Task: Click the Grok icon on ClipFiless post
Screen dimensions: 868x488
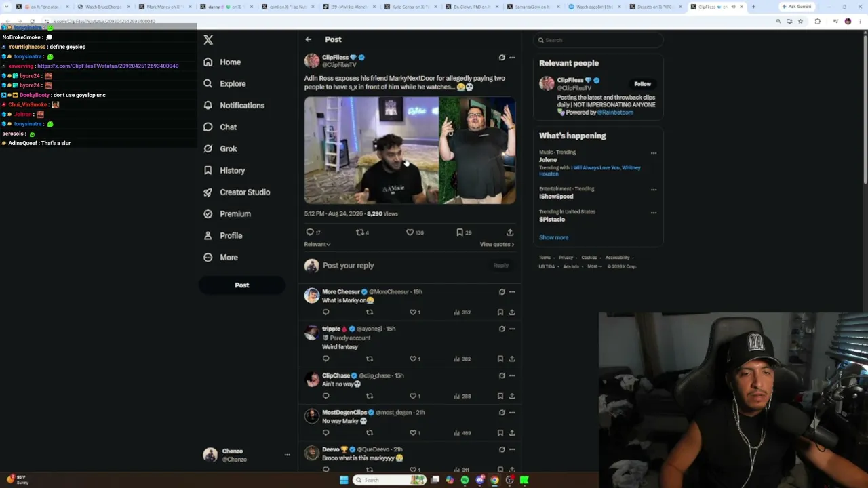Action: click(502, 58)
